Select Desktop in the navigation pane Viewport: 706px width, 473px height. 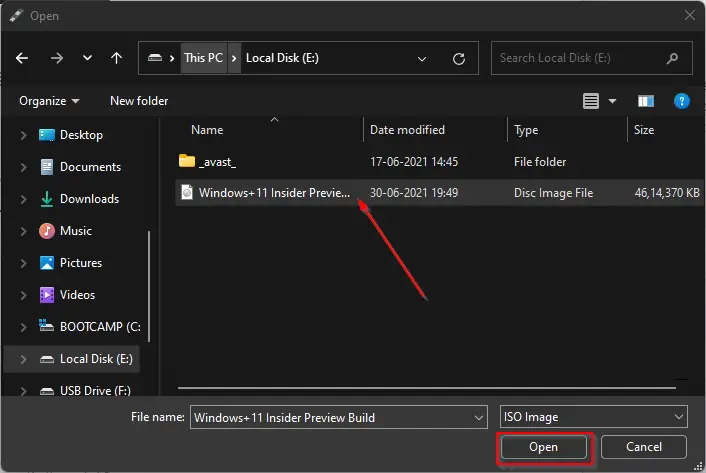pos(81,135)
